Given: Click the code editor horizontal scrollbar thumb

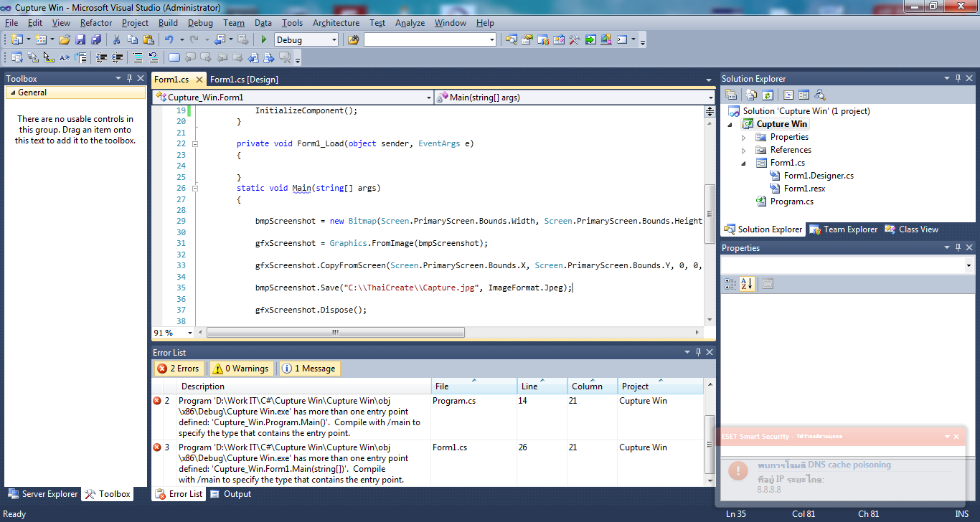Looking at the screenshot, I should [x=336, y=333].
